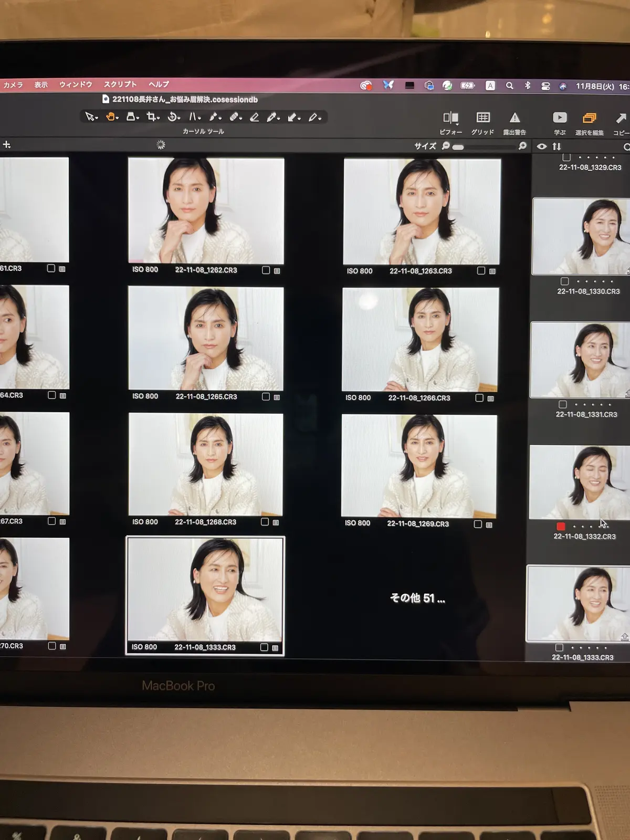Open the ヘルプ menu
The width and height of the screenshot is (630, 840).
pyautogui.click(x=159, y=84)
